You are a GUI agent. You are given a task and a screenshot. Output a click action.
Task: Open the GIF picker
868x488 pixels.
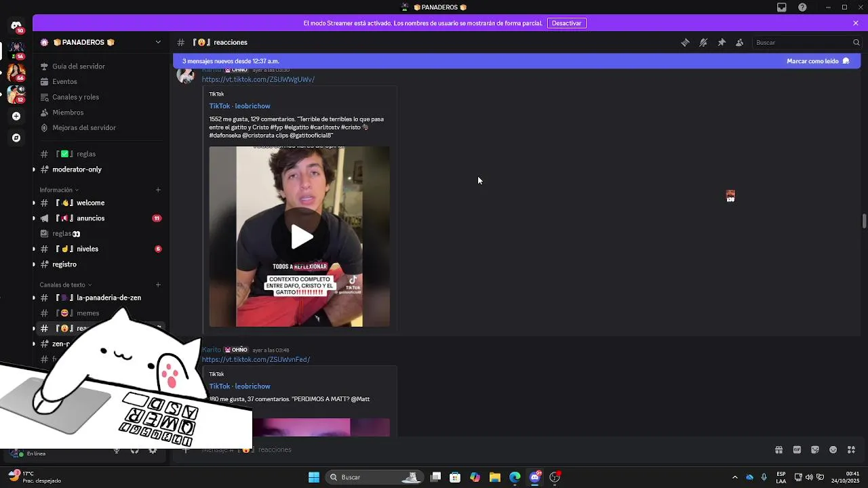click(x=797, y=449)
